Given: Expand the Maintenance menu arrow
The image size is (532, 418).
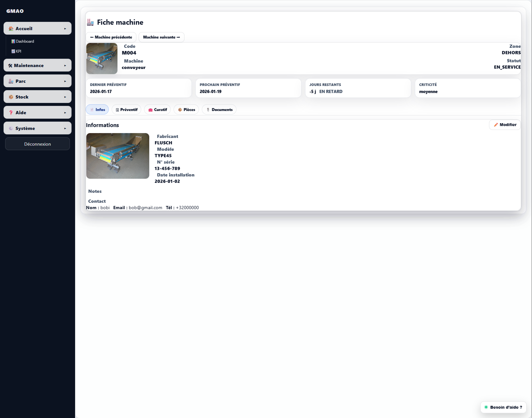Looking at the screenshot, I should click(x=65, y=65).
